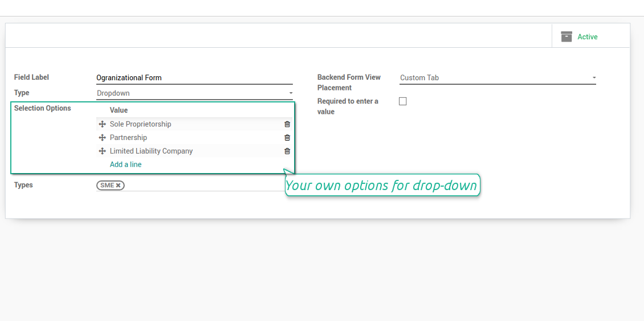Enable Required to enter a value
Image resolution: width=644 pixels, height=321 pixels.
(403, 101)
